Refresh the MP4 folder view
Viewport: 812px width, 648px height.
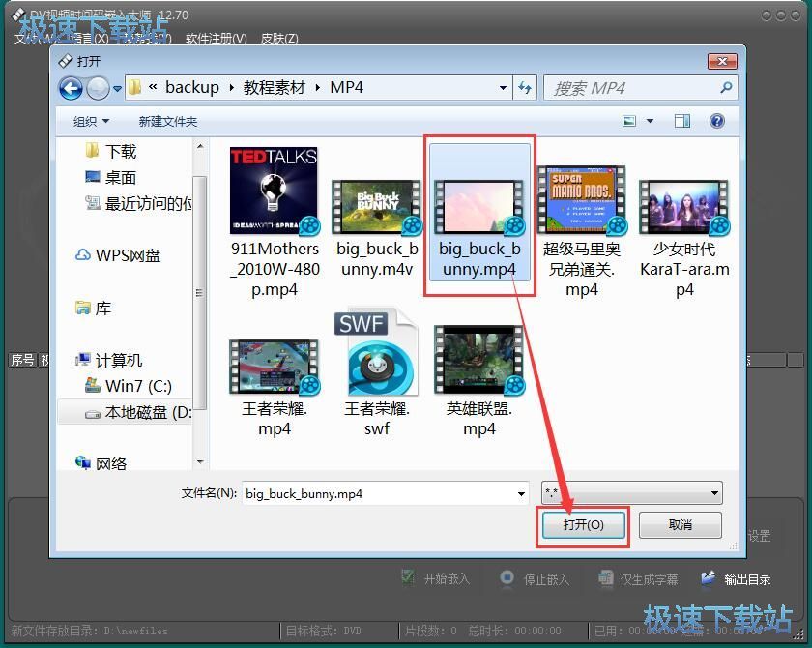(525, 88)
